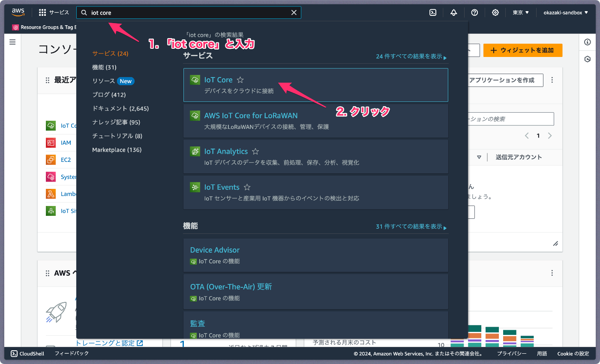Show all 24 service results

coord(411,57)
